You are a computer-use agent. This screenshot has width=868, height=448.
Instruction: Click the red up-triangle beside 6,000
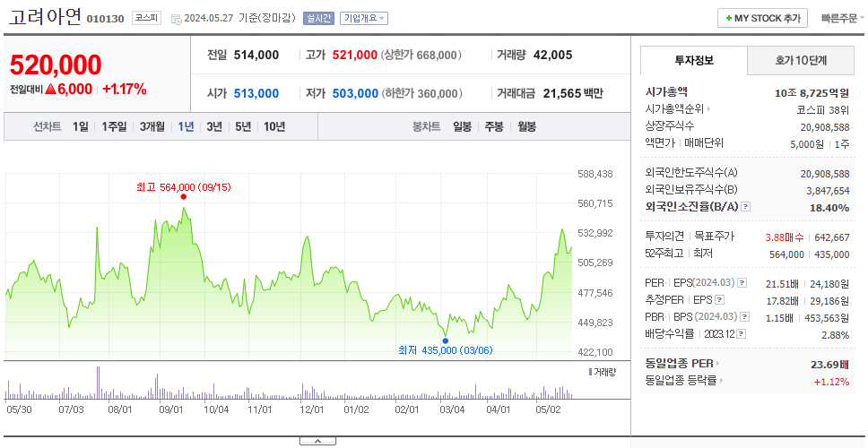pos(50,89)
